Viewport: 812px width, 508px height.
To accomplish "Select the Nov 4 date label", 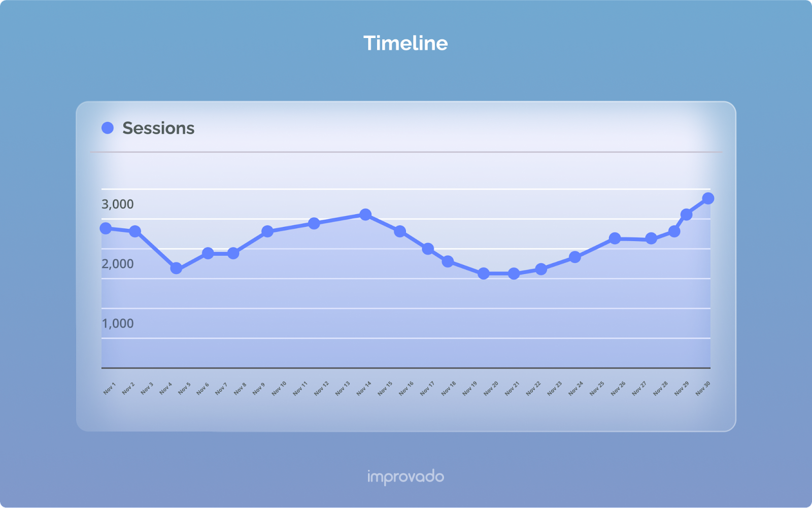I will [165, 388].
